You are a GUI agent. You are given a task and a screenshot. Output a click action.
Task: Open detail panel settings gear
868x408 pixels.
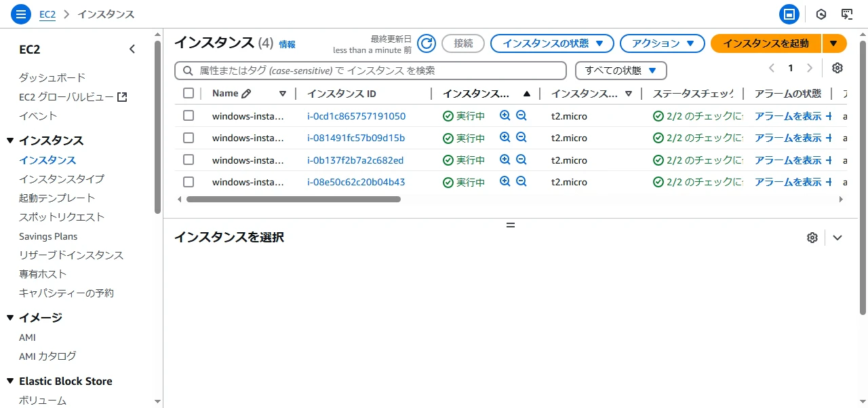coord(812,238)
